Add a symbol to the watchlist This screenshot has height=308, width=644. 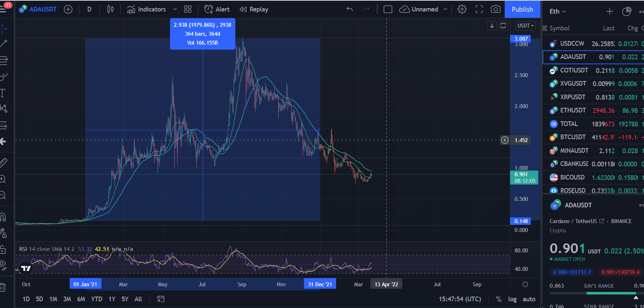click(x=610, y=11)
